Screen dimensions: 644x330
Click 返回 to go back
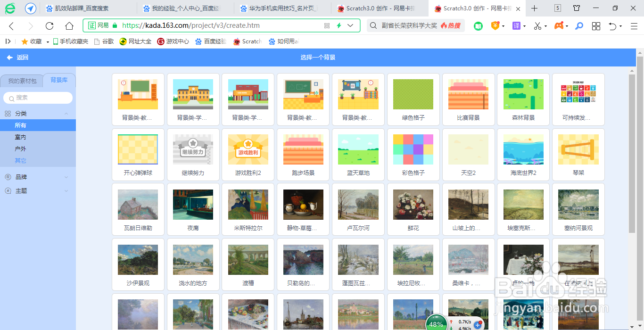click(x=17, y=58)
